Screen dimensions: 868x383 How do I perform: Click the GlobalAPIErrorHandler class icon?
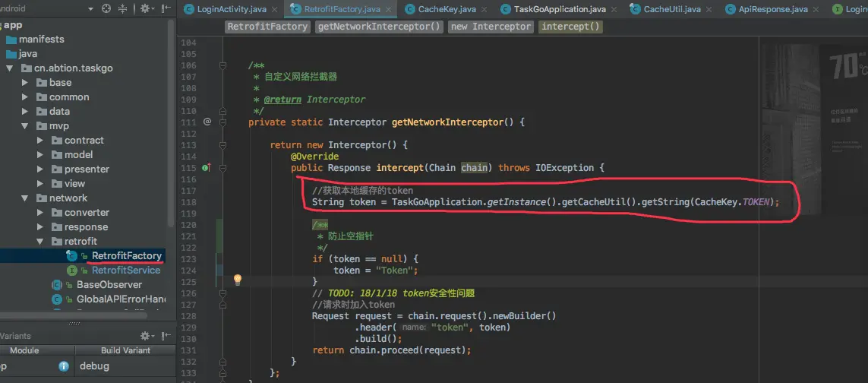[x=56, y=299]
